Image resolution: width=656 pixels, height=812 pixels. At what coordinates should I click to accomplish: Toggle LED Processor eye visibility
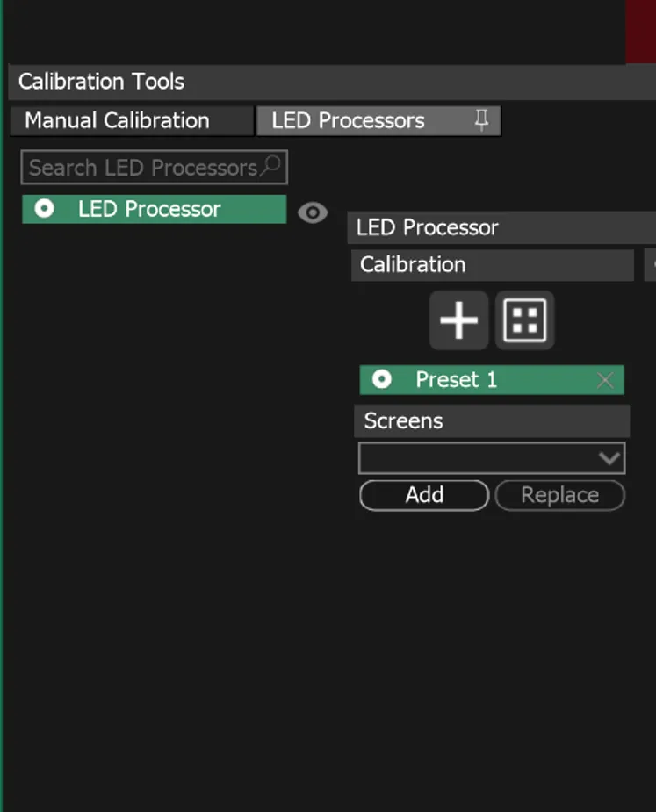[313, 212]
